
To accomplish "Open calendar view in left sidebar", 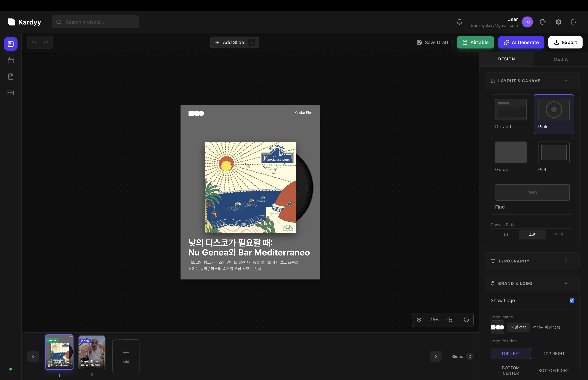I will pyautogui.click(x=11, y=60).
